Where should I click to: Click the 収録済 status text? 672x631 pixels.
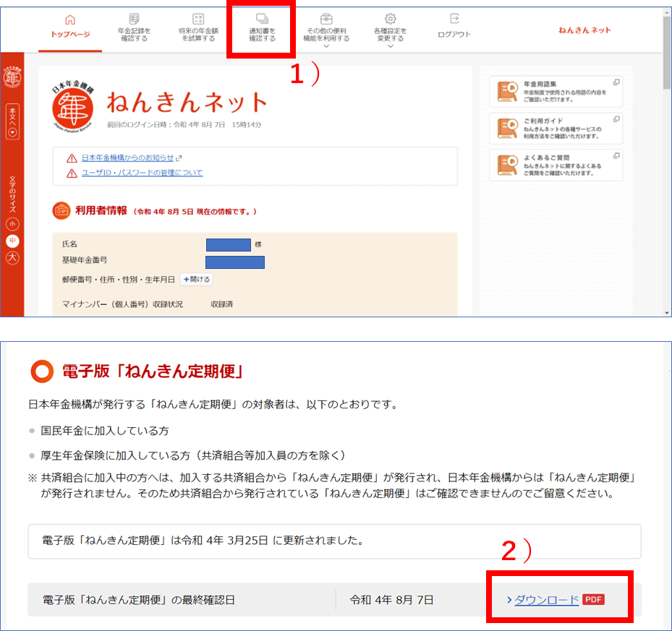pyautogui.click(x=221, y=304)
